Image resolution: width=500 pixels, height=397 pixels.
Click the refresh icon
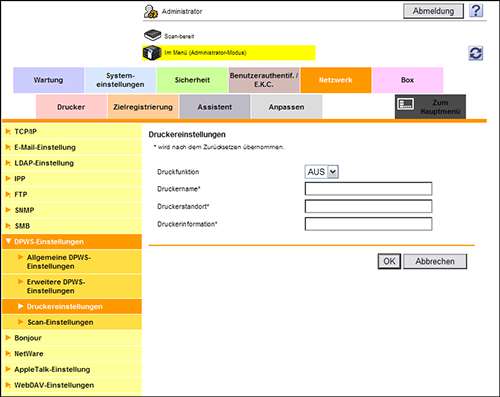pyautogui.click(x=476, y=53)
